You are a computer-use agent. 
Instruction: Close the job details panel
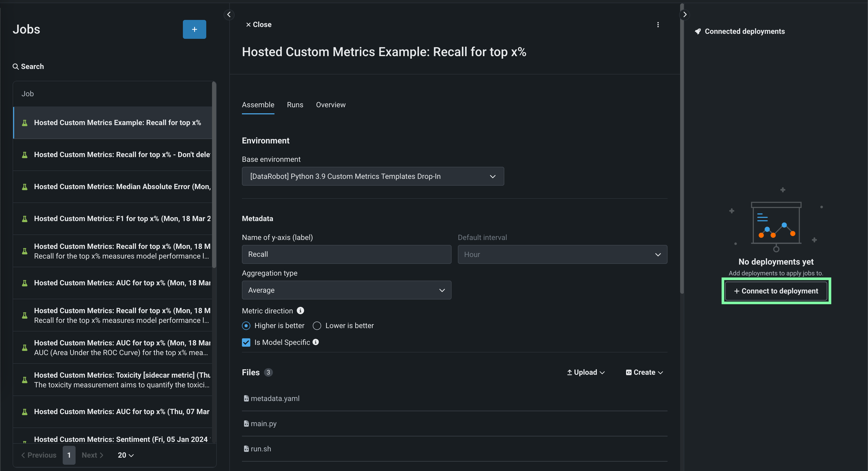tap(258, 25)
